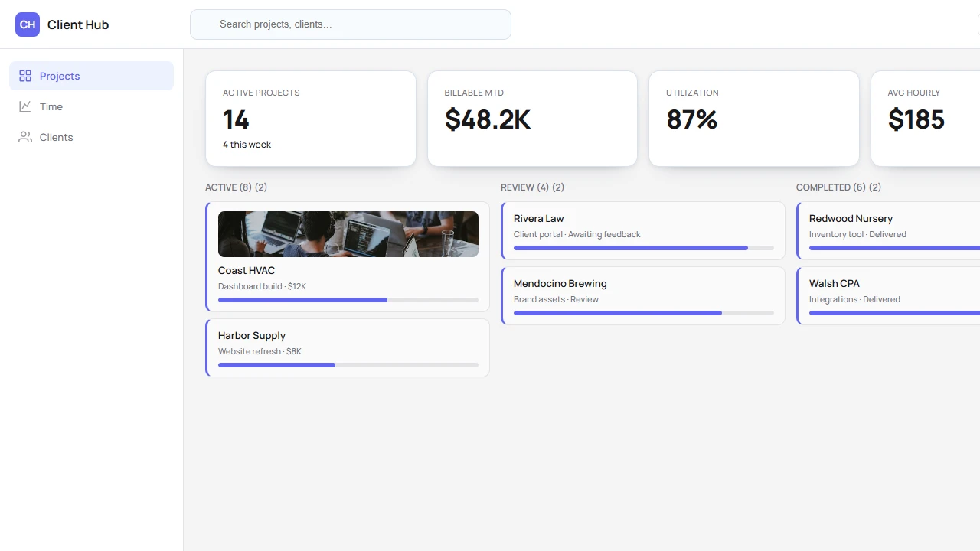The width and height of the screenshot is (980, 551).
Task: Click the Harbor Supply progress bar
Action: click(348, 365)
